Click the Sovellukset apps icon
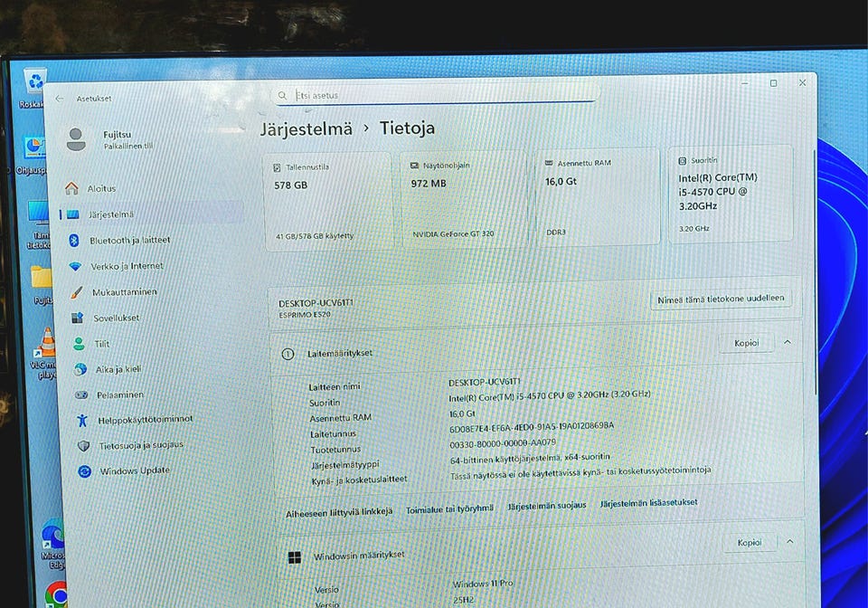The image size is (868, 608). pos(77,318)
